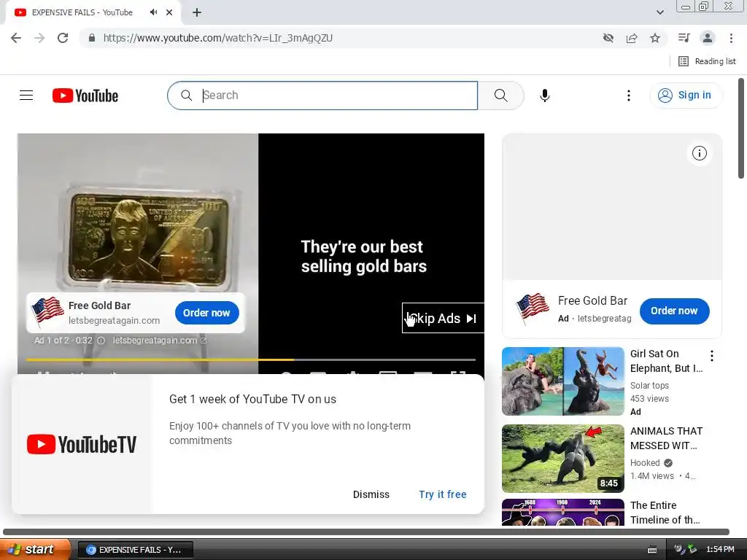747x560 pixels.
Task: Switch to the EXPENSIVE FAILS taskbar button
Action: pyautogui.click(x=135, y=550)
